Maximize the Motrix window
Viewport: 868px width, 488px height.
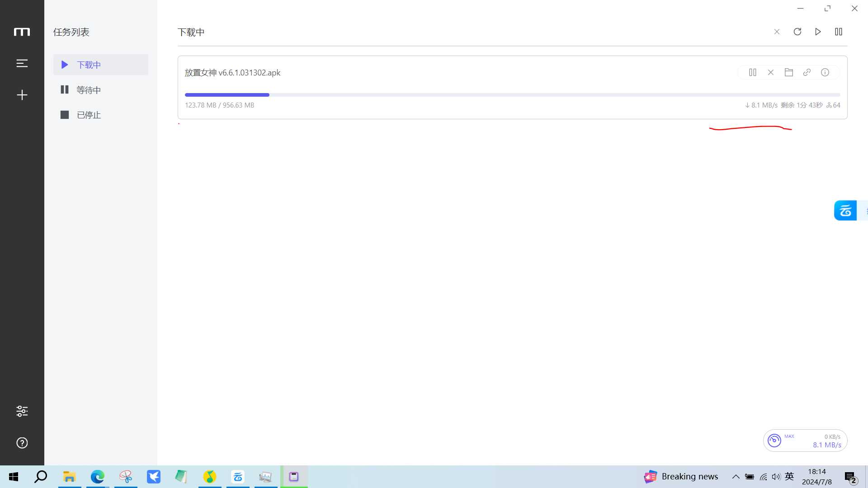tap(827, 9)
